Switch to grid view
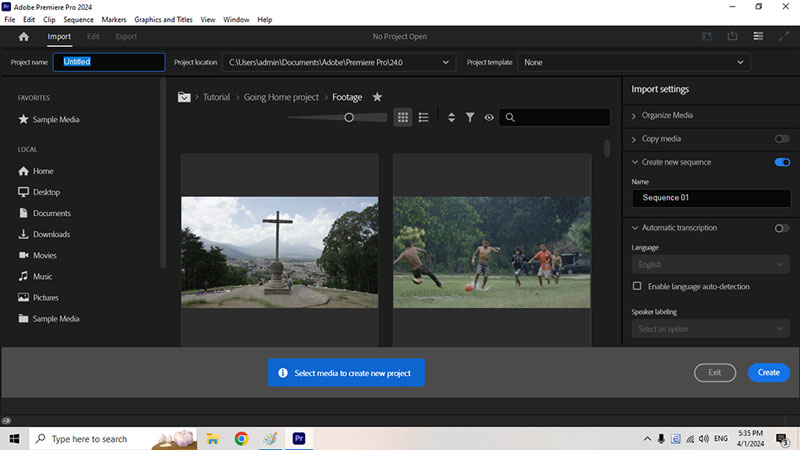This screenshot has height=450, width=800. pyautogui.click(x=403, y=117)
